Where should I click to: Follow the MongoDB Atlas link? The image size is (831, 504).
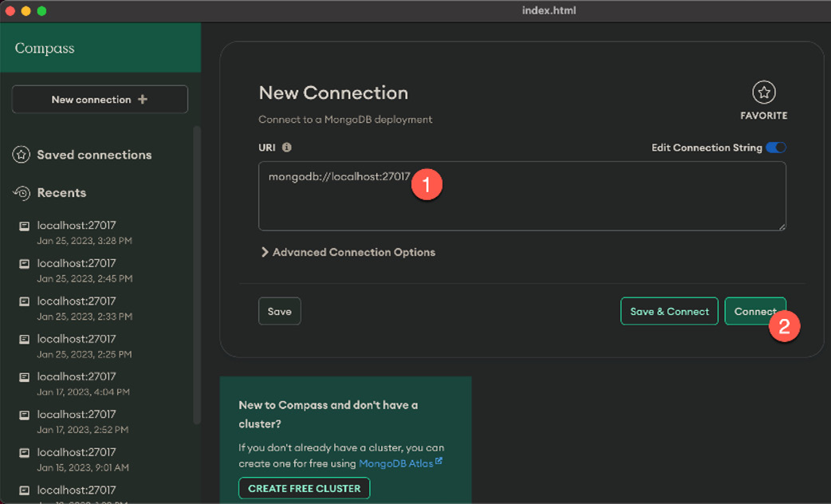[400, 463]
